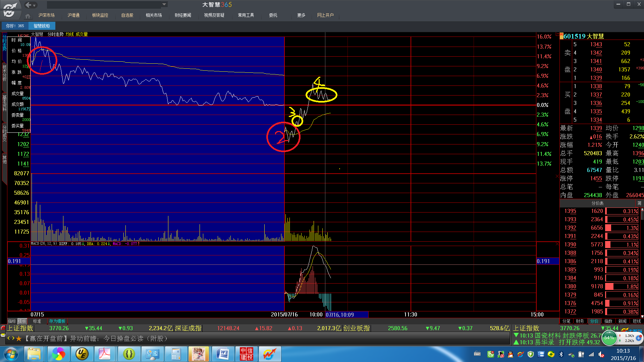Open the 财经要闻 menu
Screen dimensions: 644x362
183,15
